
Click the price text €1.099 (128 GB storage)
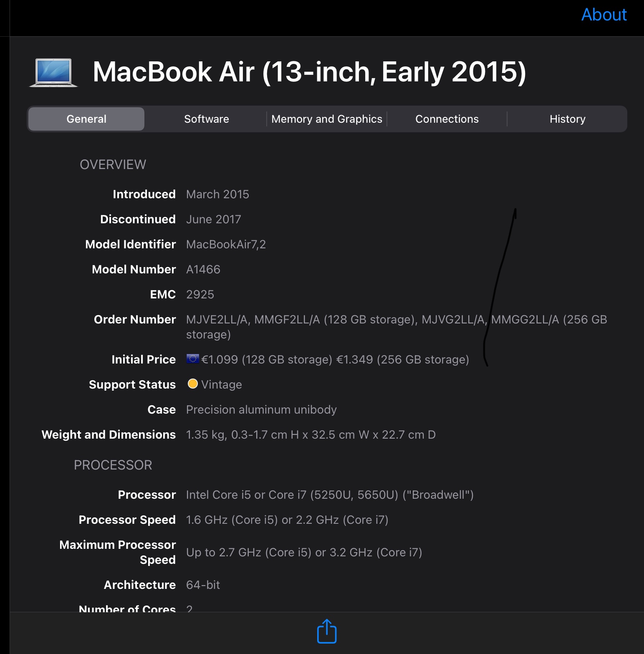267,359
